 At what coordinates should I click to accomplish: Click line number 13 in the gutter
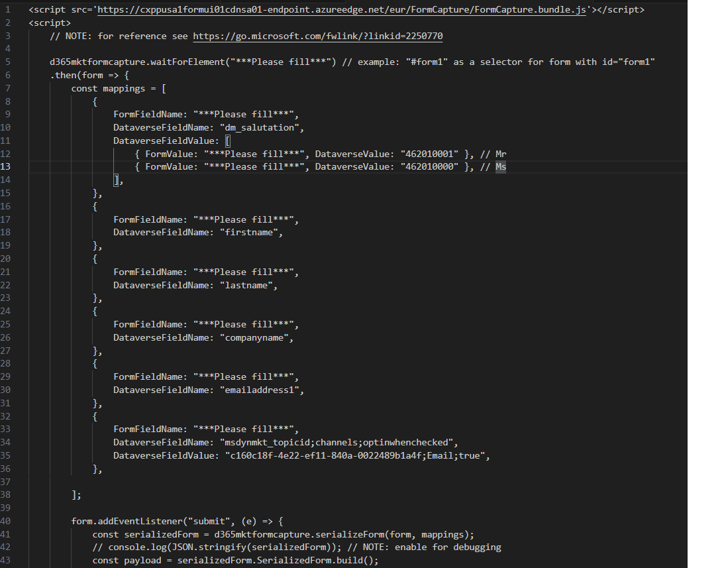[x=7, y=166]
